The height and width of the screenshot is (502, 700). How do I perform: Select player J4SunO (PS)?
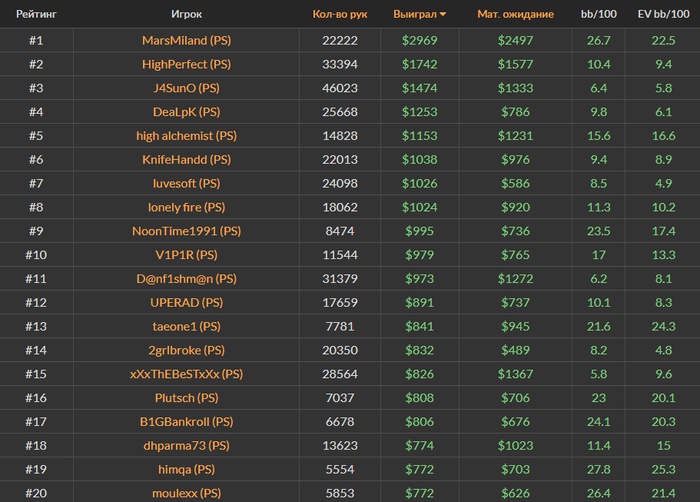click(186, 88)
